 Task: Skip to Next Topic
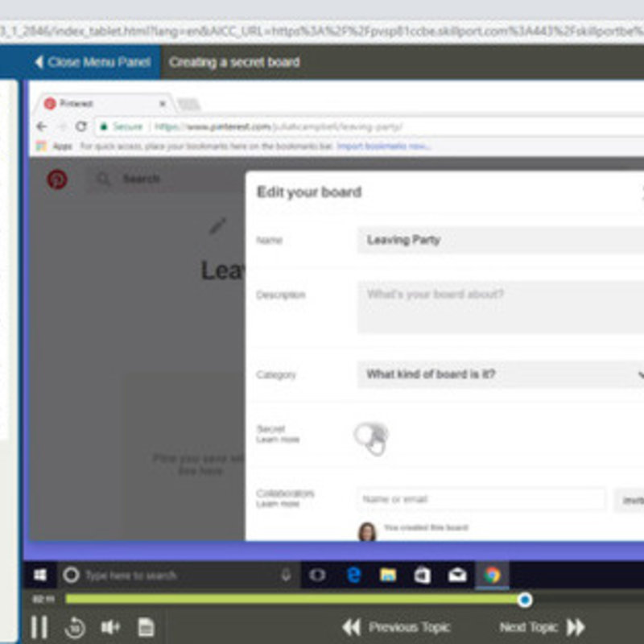542,627
